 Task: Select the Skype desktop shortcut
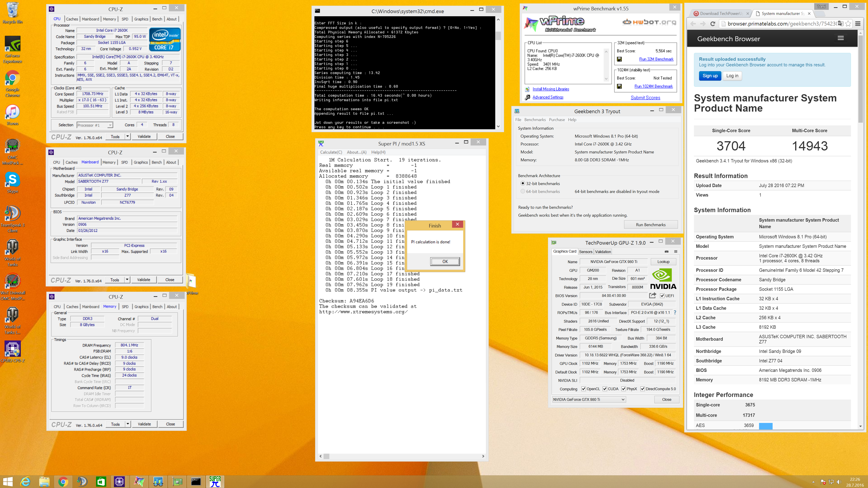[12, 182]
